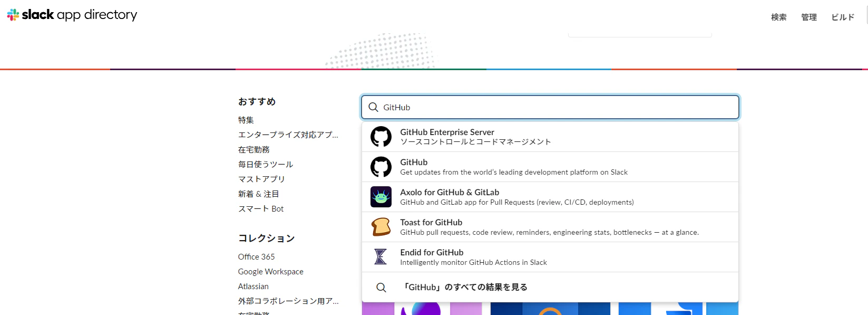Open Atlassian collection

point(253,286)
